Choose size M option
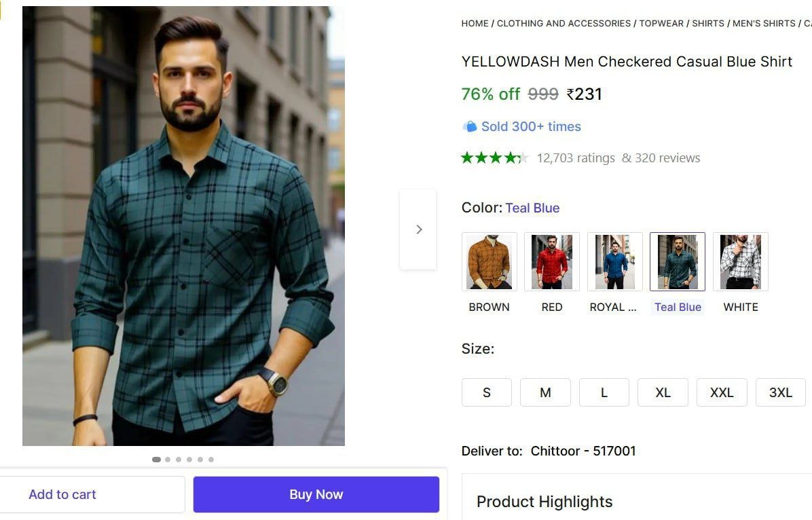 [x=545, y=392]
